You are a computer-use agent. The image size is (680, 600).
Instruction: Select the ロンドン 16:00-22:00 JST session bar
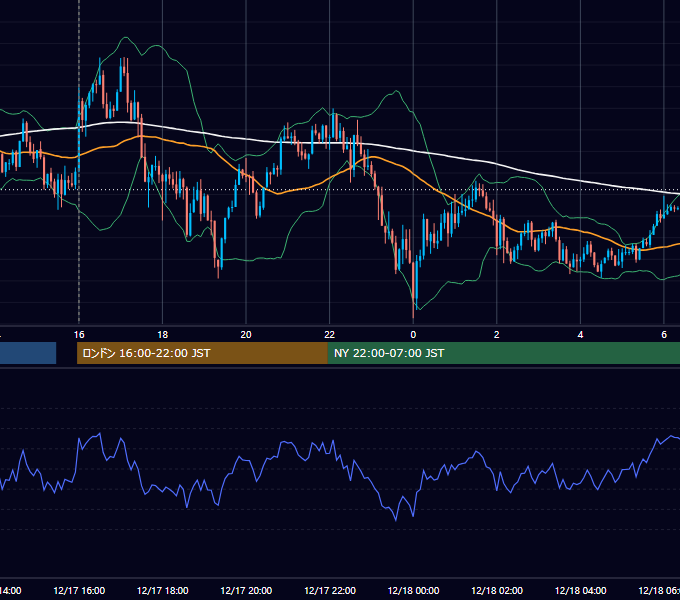coord(202,353)
